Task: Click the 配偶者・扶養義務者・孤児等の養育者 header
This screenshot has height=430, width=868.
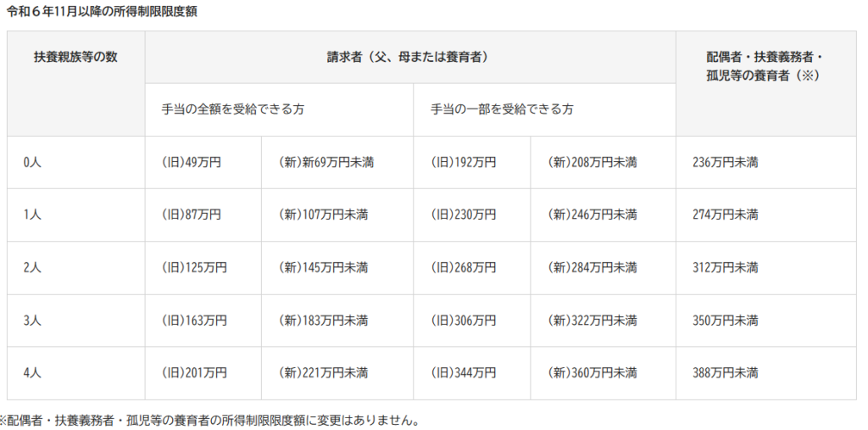Action: pos(765,66)
